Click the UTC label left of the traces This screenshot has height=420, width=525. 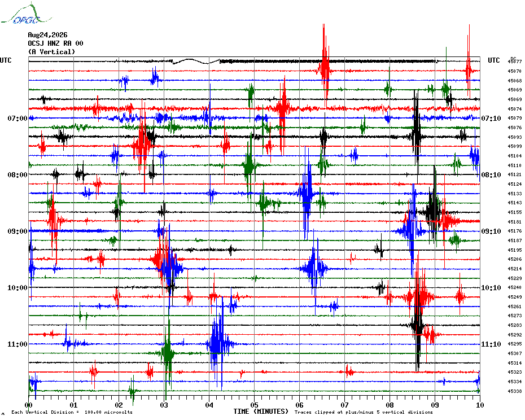[x=6, y=60]
